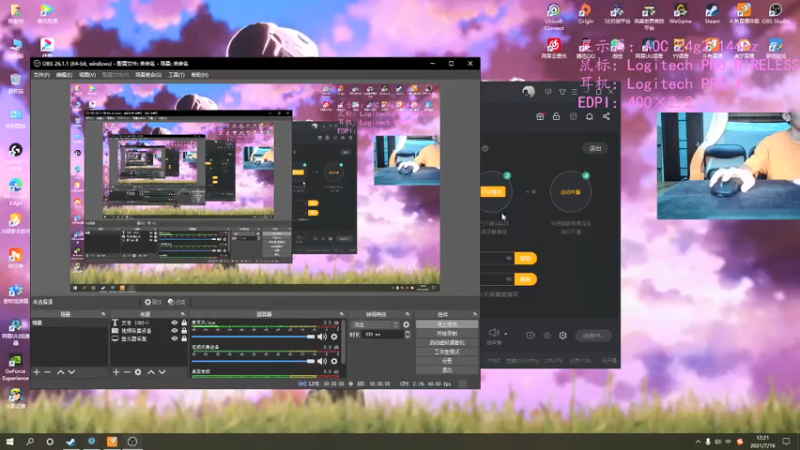
Task: Add a new scene with the plus icon
Action: coord(36,372)
